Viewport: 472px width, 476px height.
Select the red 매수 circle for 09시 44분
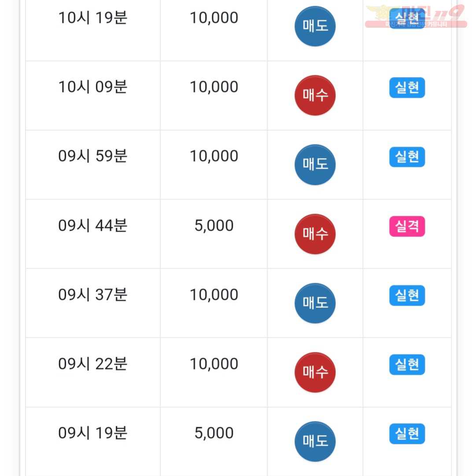315,234
